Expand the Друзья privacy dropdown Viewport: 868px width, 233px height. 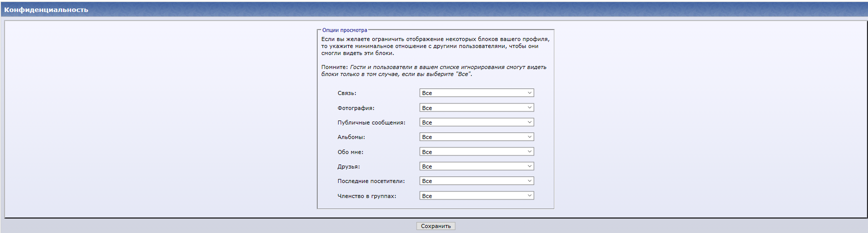(x=476, y=166)
